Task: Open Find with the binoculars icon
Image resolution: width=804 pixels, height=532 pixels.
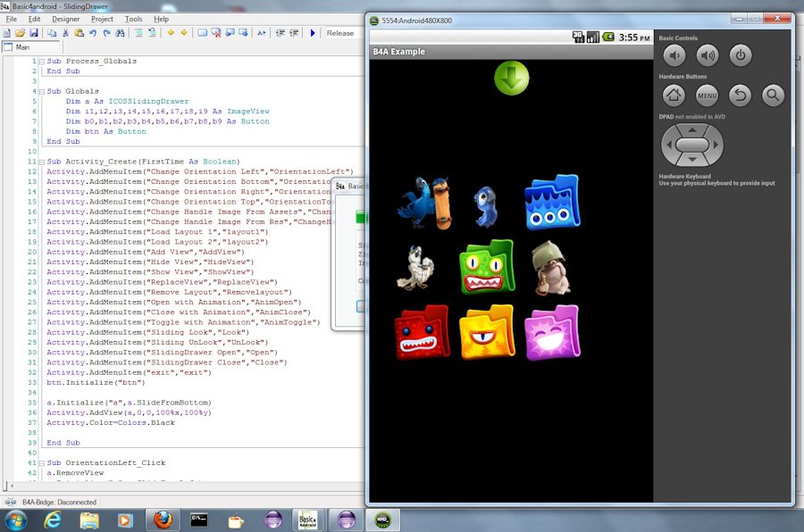Action: click(x=120, y=33)
